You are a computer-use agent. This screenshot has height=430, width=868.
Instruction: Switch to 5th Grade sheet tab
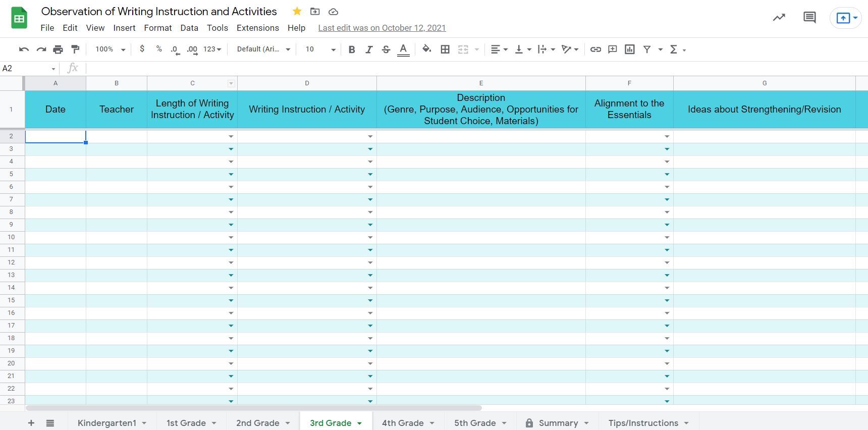[x=475, y=423]
